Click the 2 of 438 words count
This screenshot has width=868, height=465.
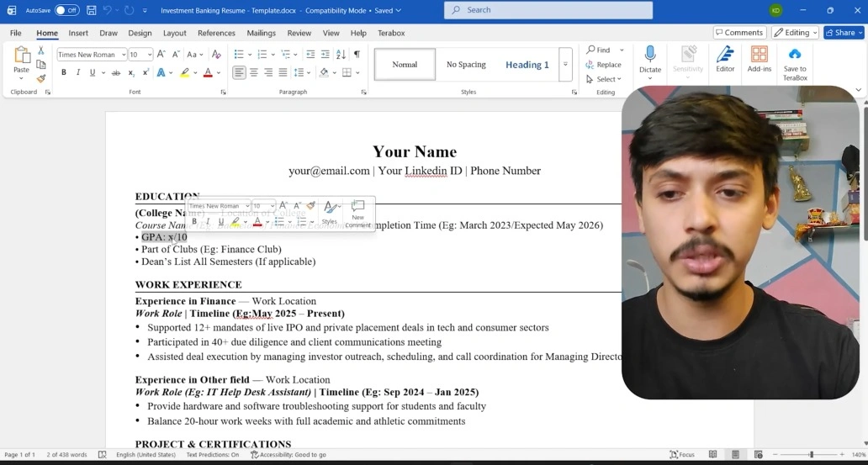(x=66, y=454)
